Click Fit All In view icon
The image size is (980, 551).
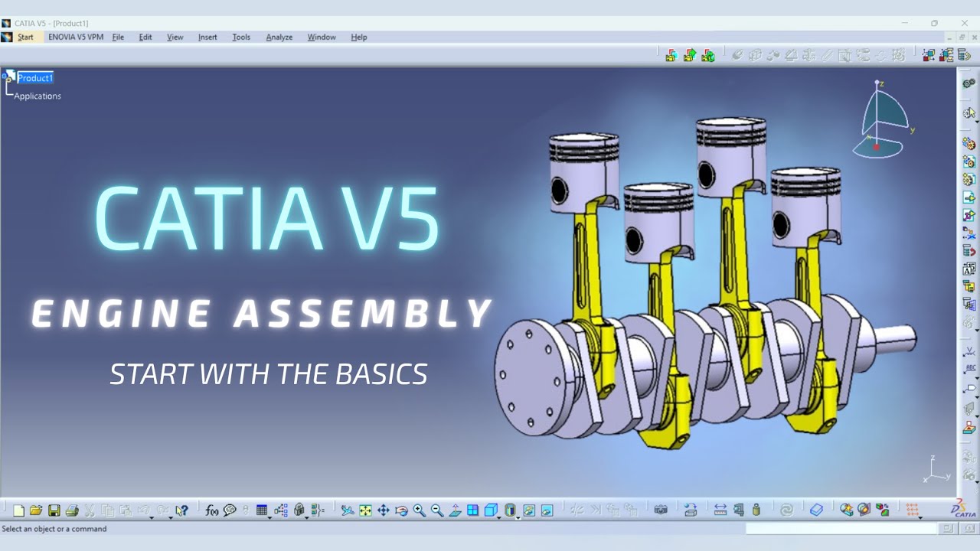[365, 510]
